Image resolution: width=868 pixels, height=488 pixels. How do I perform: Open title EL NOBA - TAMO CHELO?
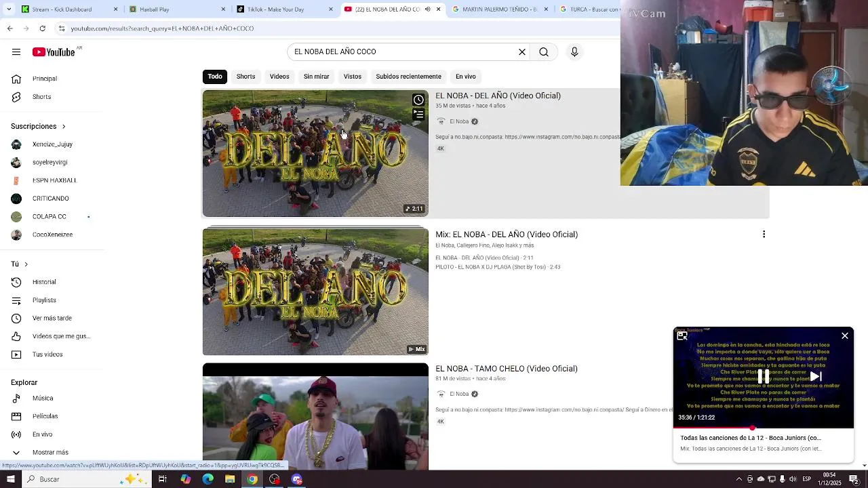[507, 369]
